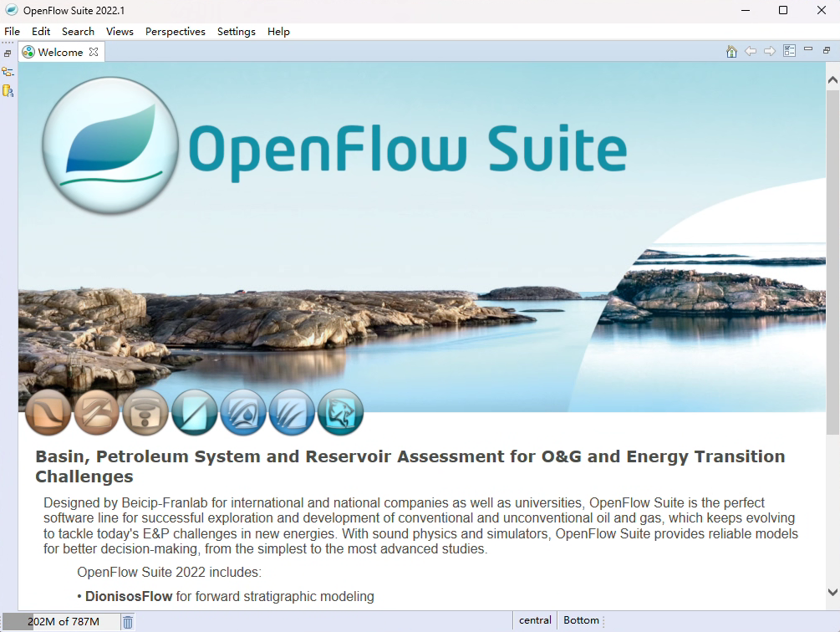Click the orange faulted-layers module icon

96,412
